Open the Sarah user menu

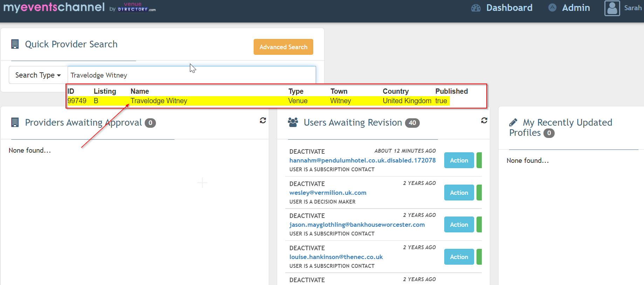[633, 8]
